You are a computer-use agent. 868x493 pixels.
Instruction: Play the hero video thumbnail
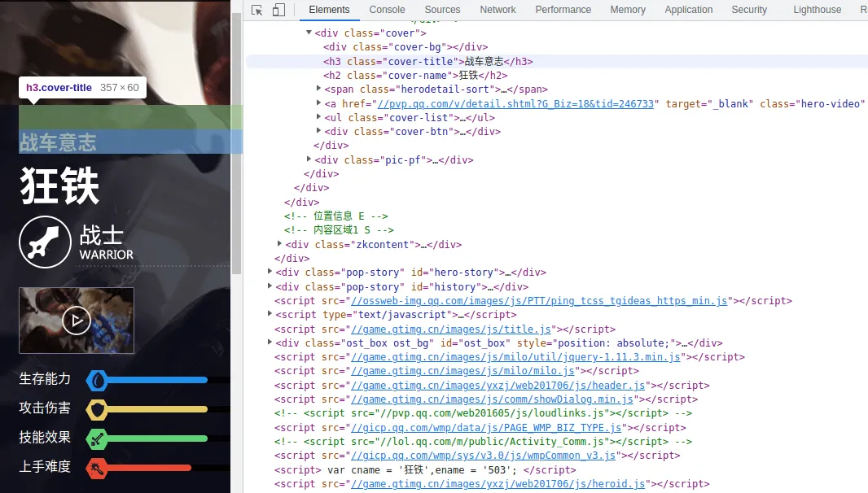click(77, 321)
